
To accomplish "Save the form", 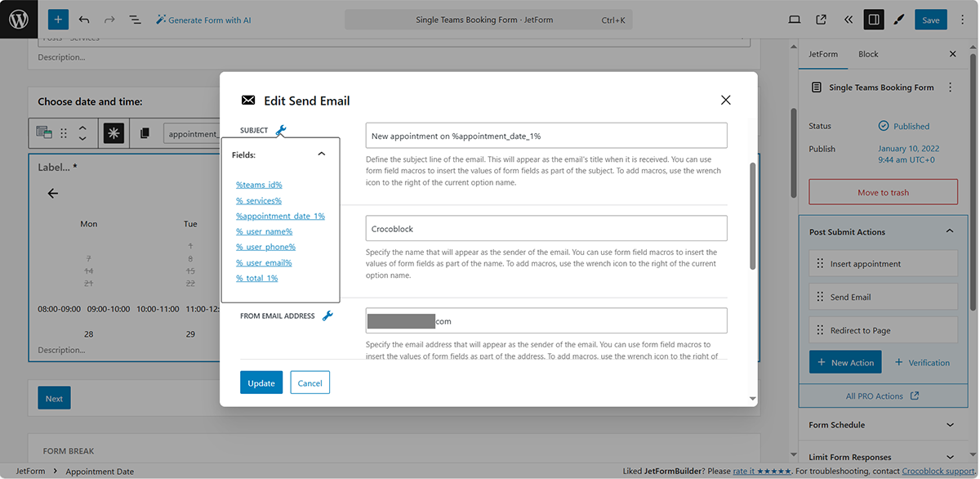I will click(930, 20).
